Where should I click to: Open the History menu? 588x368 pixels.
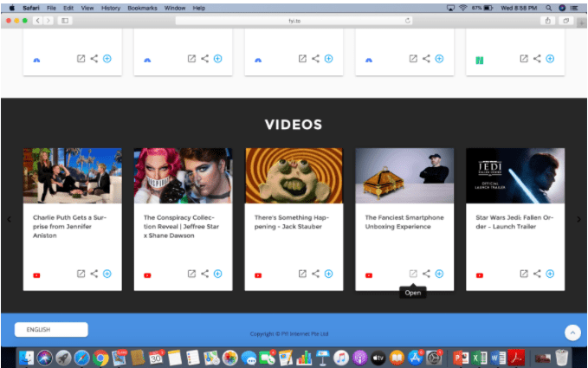111,8
